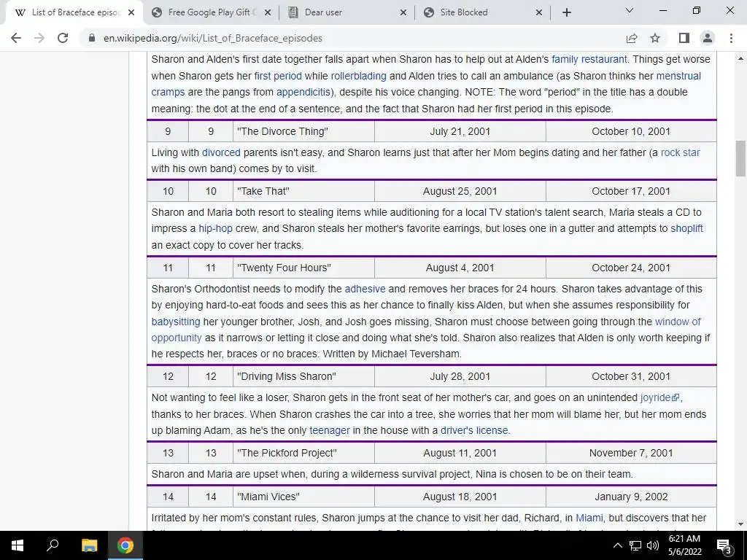Switch to the Site Blocked tab
Viewport: 747px width, 560px height.
click(481, 12)
